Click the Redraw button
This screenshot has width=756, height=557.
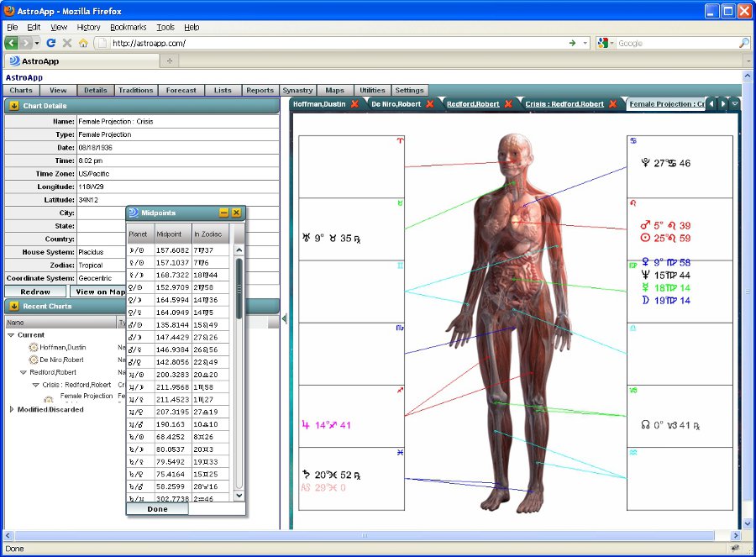pyautogui.click(x=35, y=292)
